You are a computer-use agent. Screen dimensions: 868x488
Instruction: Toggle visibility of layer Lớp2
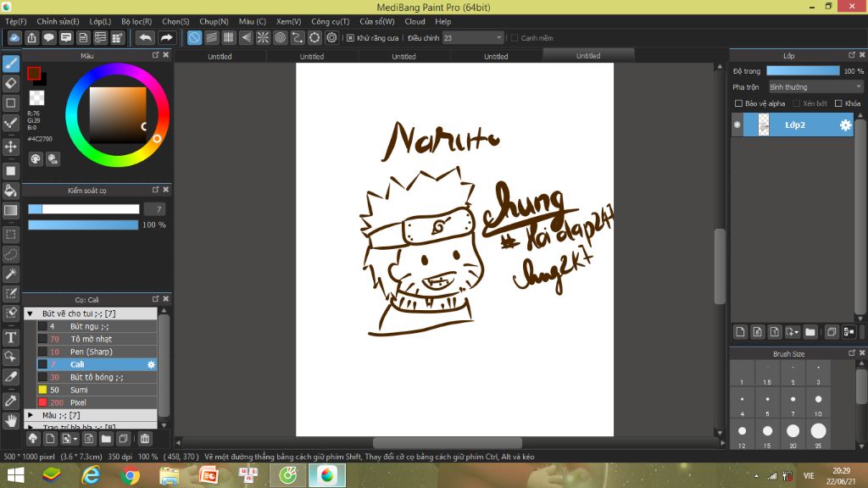pyautogui.click(x=737, y=125)
